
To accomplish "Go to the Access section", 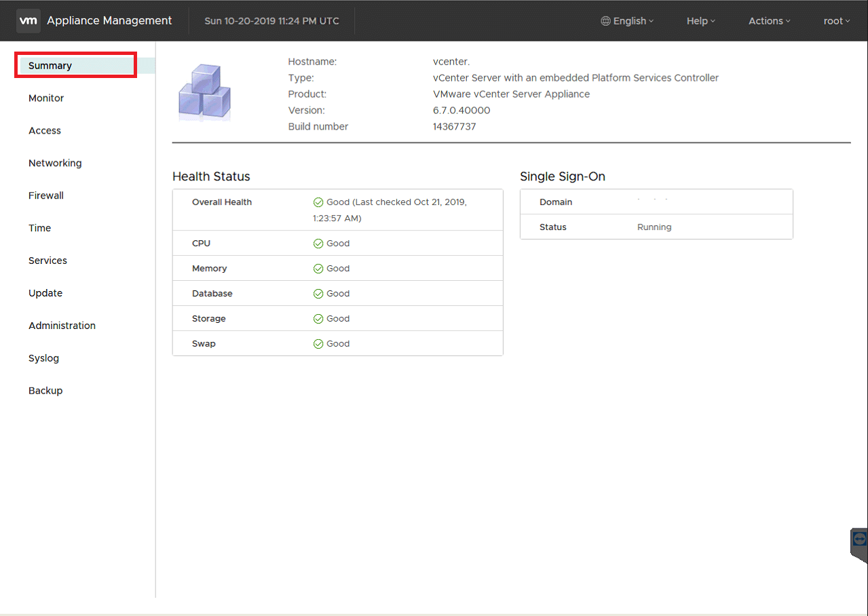I will pos(45,131).
